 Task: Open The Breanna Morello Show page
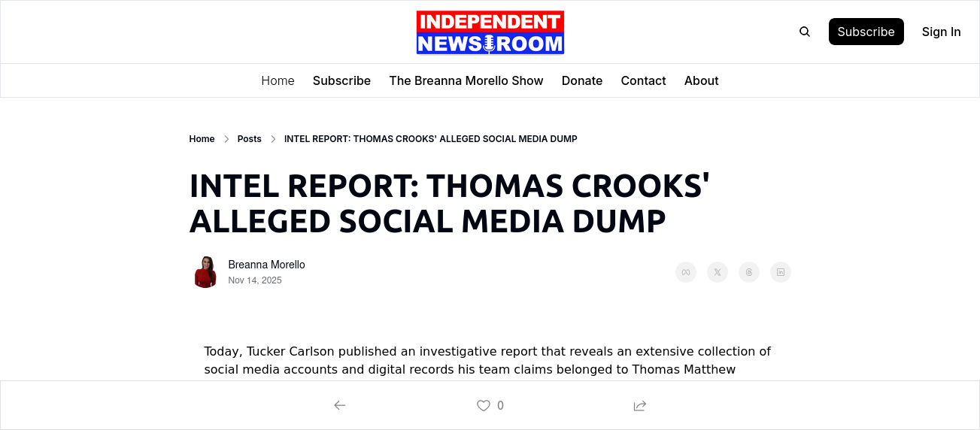(x=466, y=80)
